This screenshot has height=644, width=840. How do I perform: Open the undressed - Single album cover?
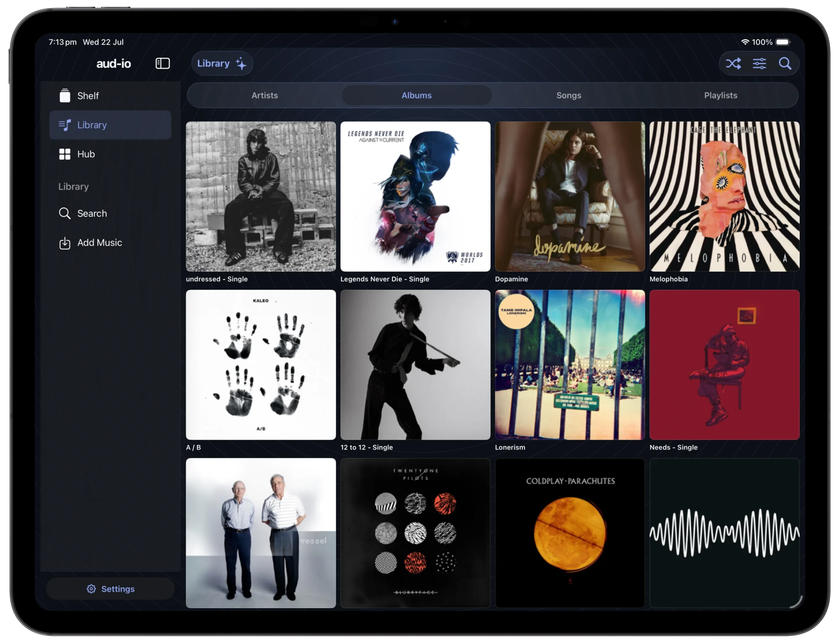pos(261,197)
